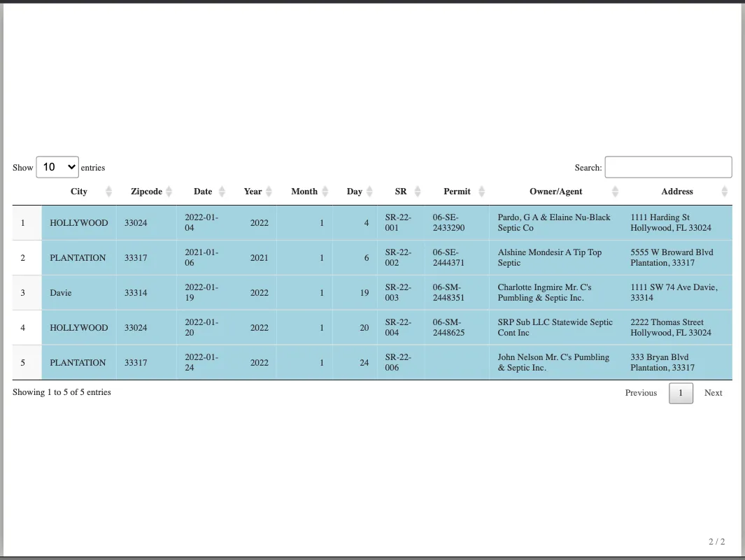Click 5555 W Broward Blvd address cell
Image resolution: width=745 pixels, height=560 pixels.
coord(677,258)
